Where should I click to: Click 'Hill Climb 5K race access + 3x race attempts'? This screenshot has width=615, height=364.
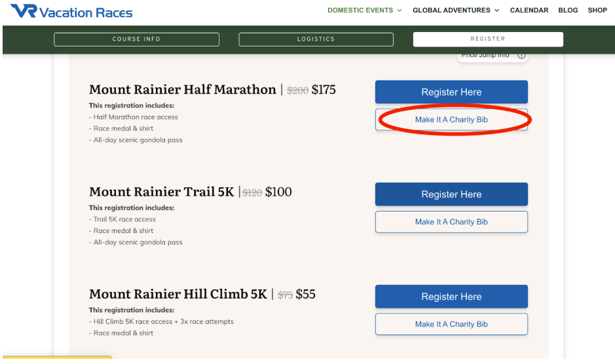pyautogui.click(x=161, y=321)
